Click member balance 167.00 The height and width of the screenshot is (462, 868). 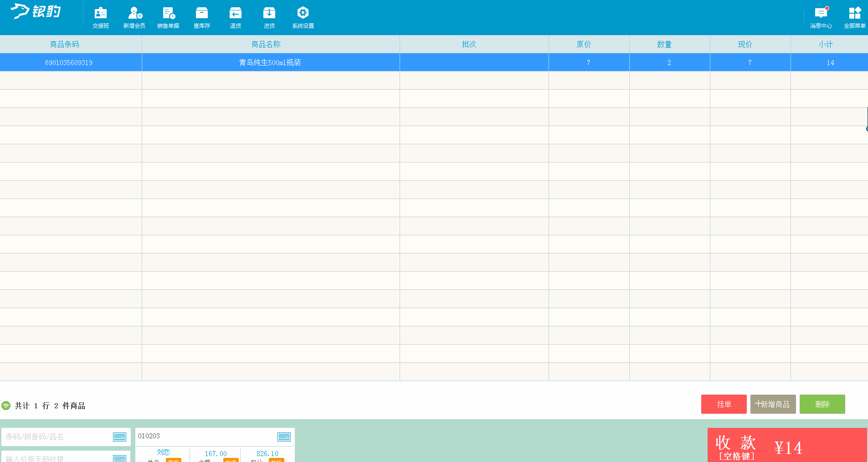[216, 453]
